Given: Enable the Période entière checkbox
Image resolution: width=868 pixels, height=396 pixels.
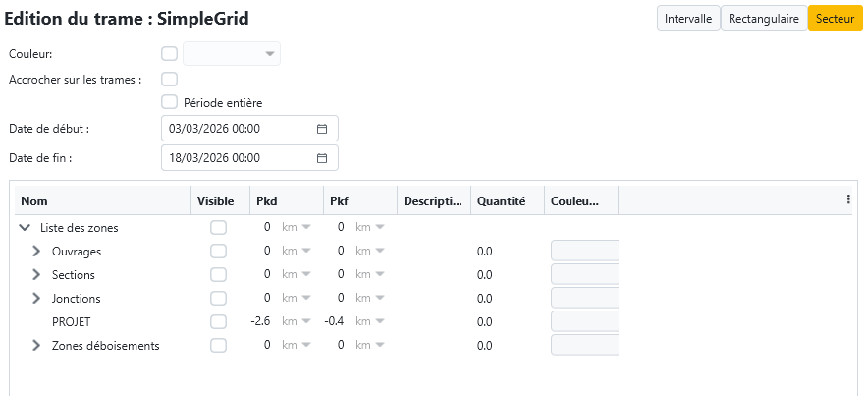Looking at the screenshot, I should tap(169, 102).
